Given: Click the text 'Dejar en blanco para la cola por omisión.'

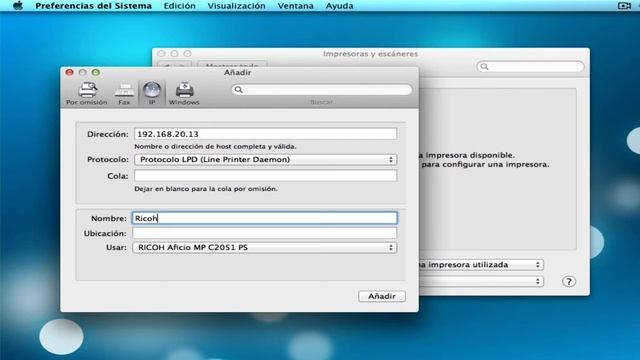Looking at the screenshot, I should (x=206, y=189).
